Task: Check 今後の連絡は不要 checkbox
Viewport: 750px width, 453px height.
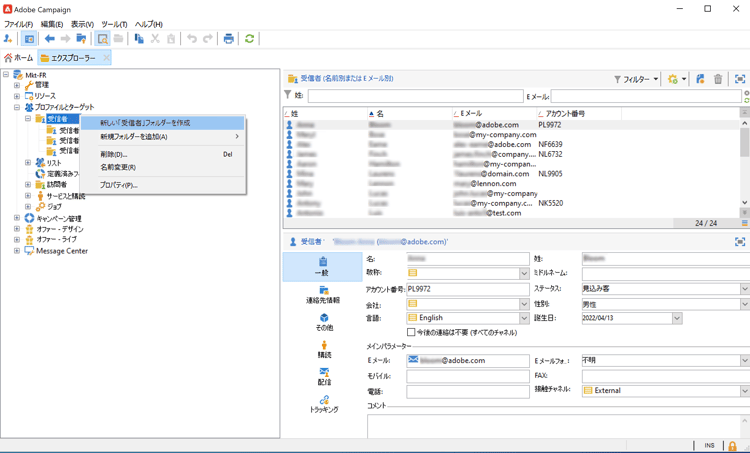Action: tap(411, 332)
